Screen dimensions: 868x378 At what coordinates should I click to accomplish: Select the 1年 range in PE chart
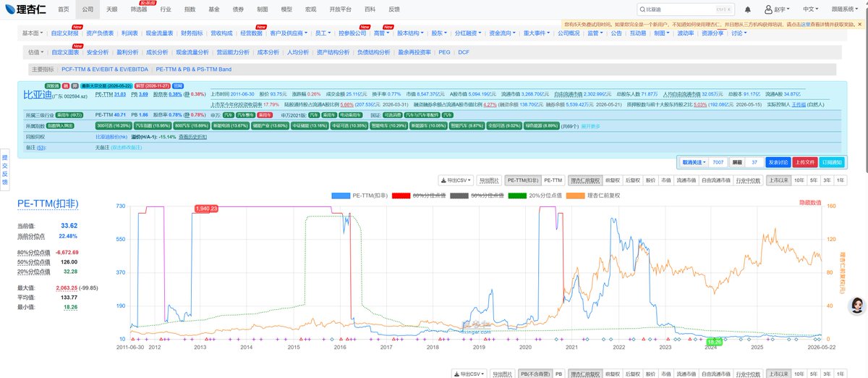[840, 180]
